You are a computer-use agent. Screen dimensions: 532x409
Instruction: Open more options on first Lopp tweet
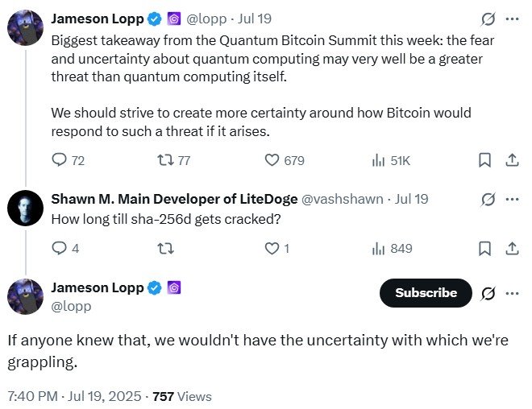tap(512, 18)
